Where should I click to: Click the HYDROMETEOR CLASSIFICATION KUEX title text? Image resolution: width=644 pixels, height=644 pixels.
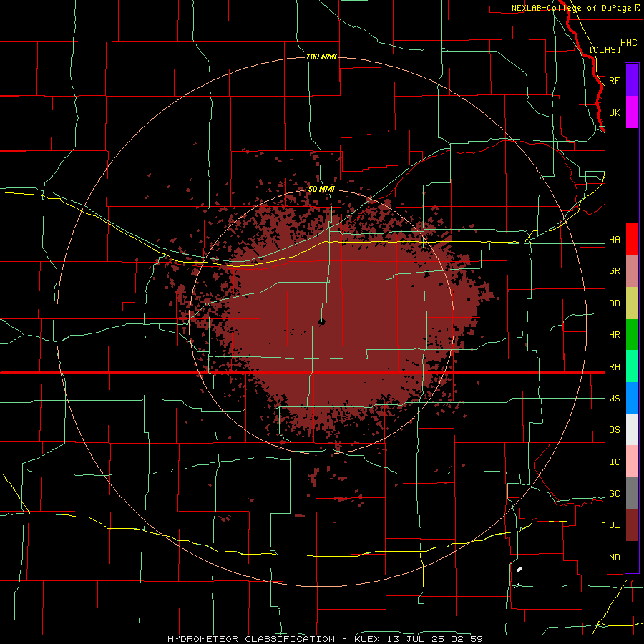pyautogui.click(x=324, y=639)
